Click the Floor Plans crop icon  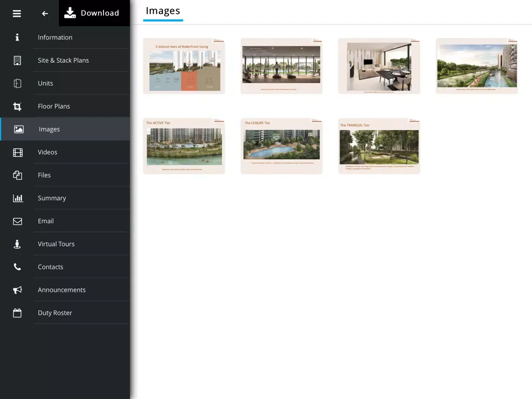17,107
